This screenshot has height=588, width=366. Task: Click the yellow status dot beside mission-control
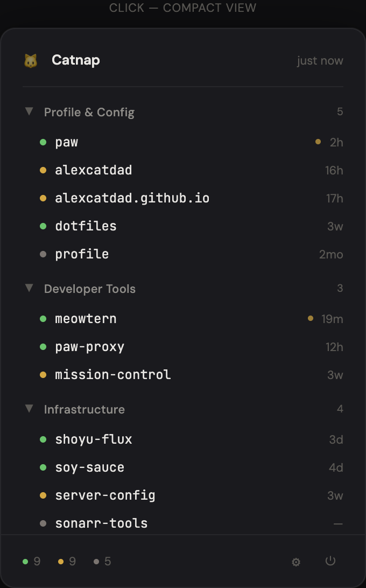click(x=43, y=375)
